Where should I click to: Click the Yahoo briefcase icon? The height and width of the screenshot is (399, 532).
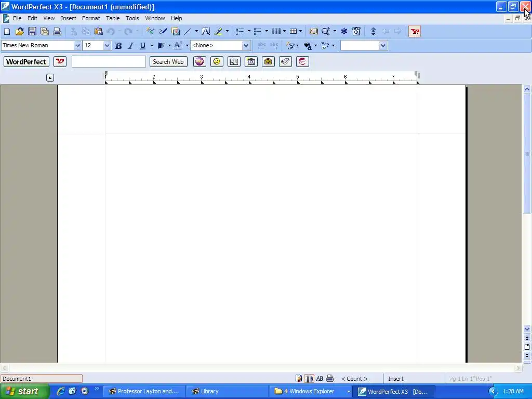coord(268,61)
